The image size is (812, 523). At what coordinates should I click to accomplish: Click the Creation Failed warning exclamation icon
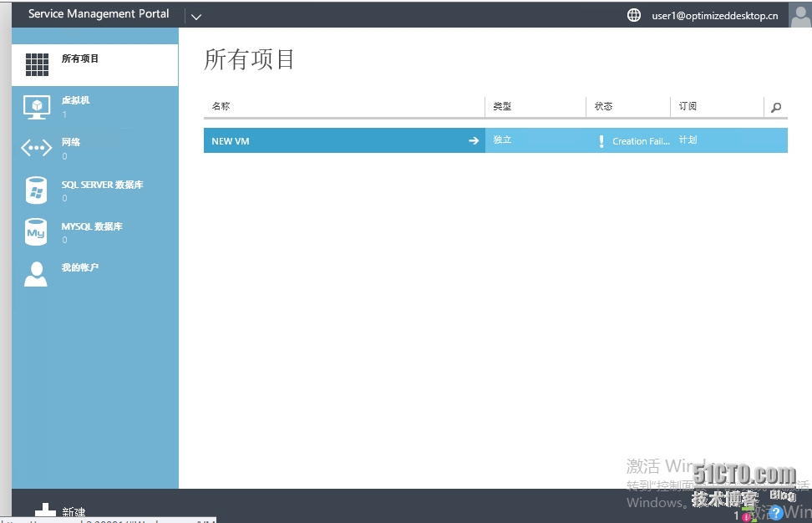click(x=601, y=141)
